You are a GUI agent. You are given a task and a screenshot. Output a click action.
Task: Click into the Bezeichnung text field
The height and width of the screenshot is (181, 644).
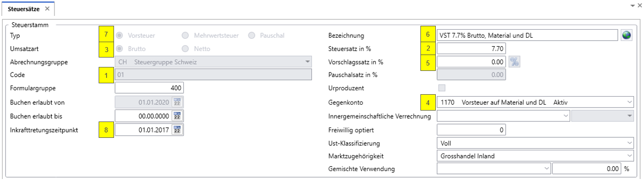pos(527,35)
